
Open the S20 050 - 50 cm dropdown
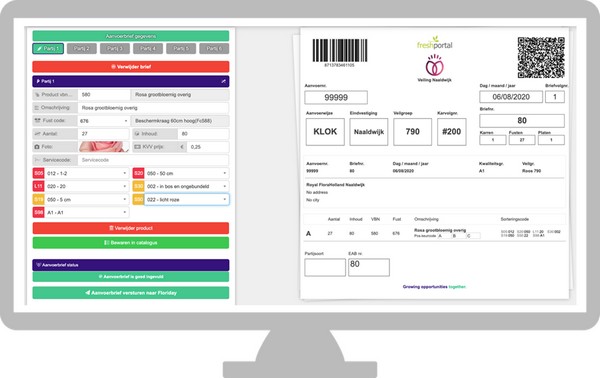187,173
